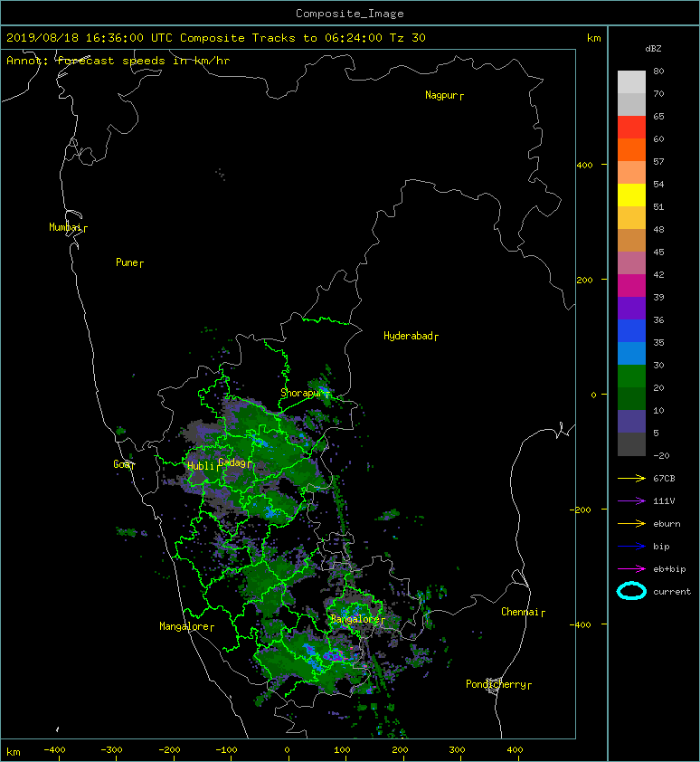Click the Pondicherry city label
Screen dimensions: 700x762
496,684
